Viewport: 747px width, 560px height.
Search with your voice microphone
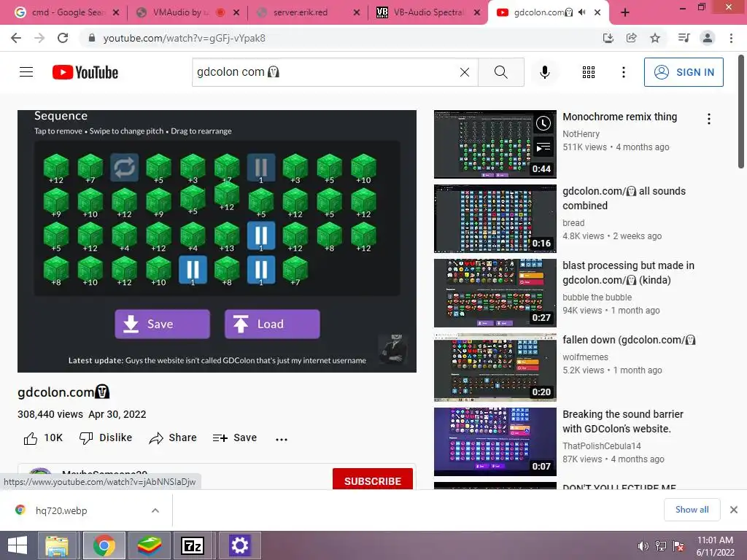544,72
